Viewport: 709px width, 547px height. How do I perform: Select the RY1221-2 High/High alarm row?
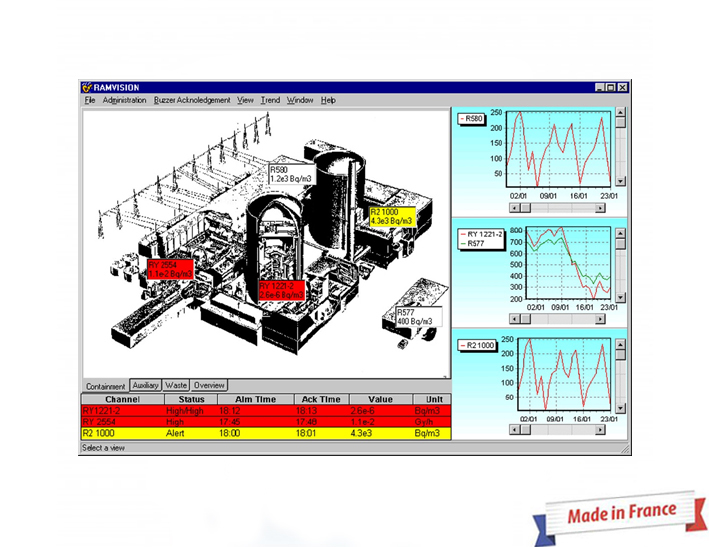click(x=265, y=410)
